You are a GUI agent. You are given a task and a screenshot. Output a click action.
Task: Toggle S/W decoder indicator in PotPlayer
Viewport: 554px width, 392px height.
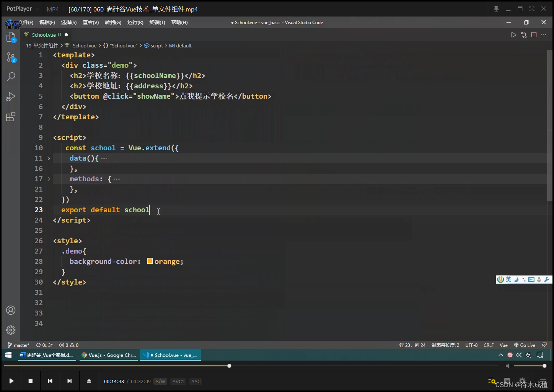pyautogui.click(x=160, y=381)
